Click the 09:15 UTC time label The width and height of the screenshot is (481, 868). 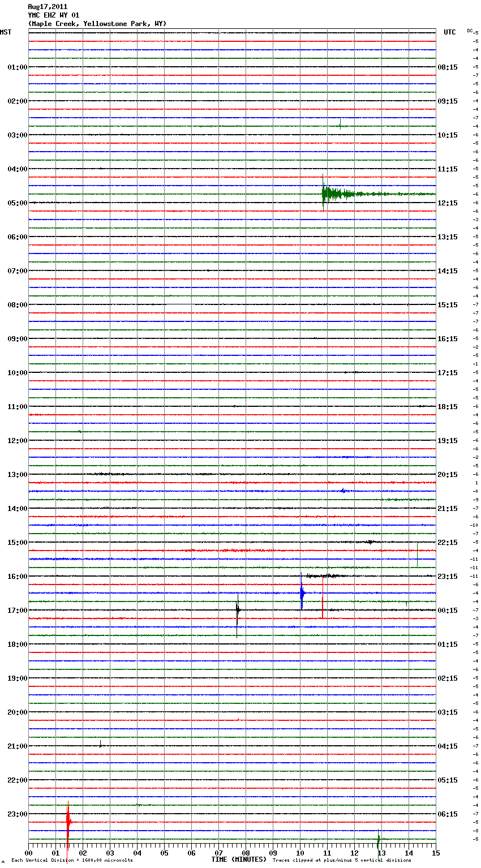[x=448, y=101]
